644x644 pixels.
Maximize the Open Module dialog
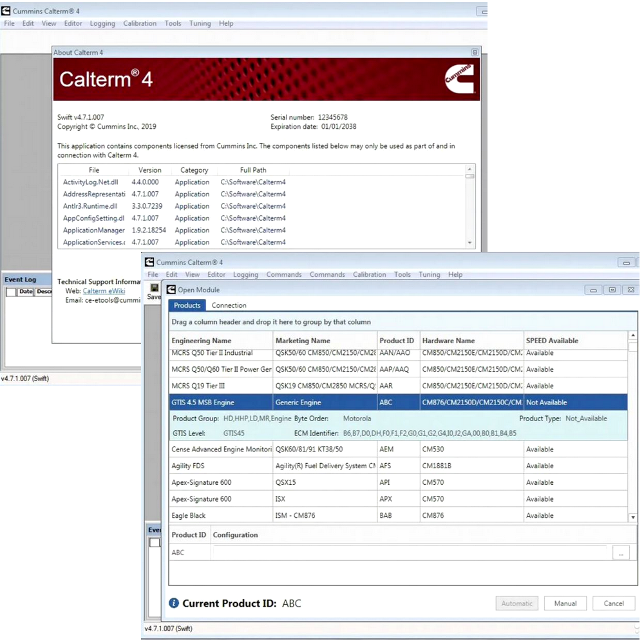click(x=612, y=290)
